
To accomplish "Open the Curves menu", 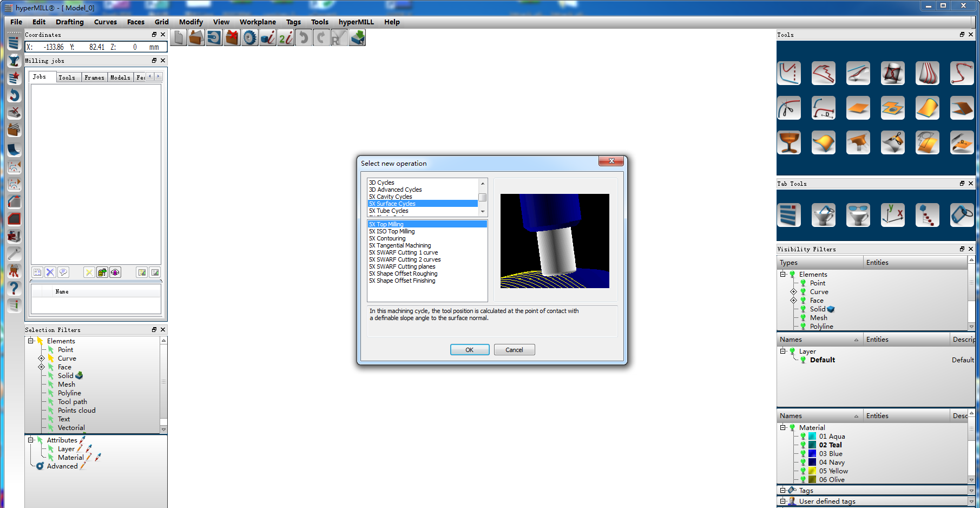I will click(106, 22).
